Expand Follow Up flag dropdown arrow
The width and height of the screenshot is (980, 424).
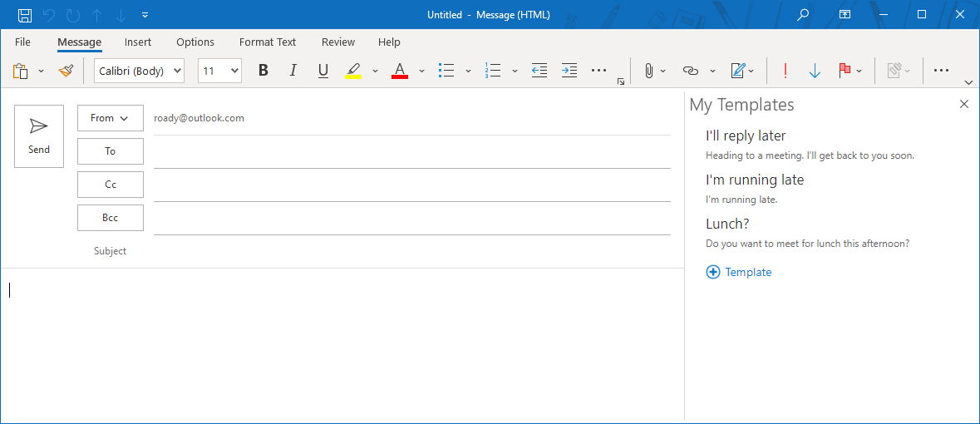click(859, 71)
